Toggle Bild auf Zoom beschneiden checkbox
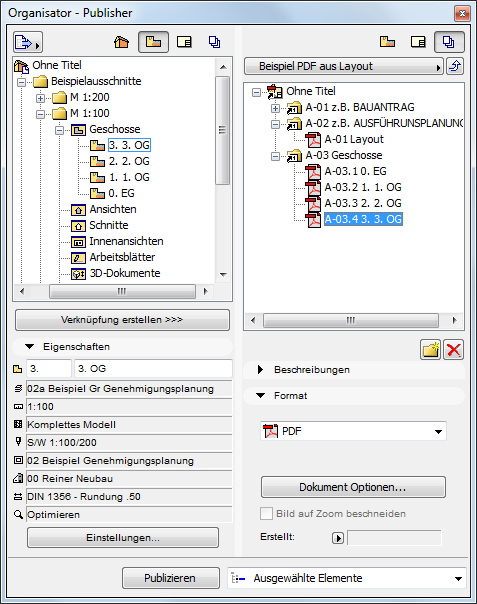The height and width of the screenshot is (604, 477). click(266, 513)
